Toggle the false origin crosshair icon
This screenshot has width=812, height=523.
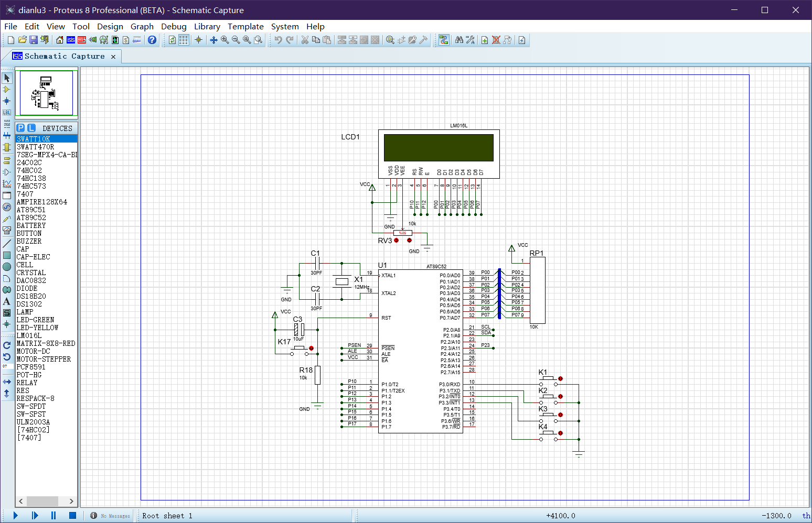point(198,40)
